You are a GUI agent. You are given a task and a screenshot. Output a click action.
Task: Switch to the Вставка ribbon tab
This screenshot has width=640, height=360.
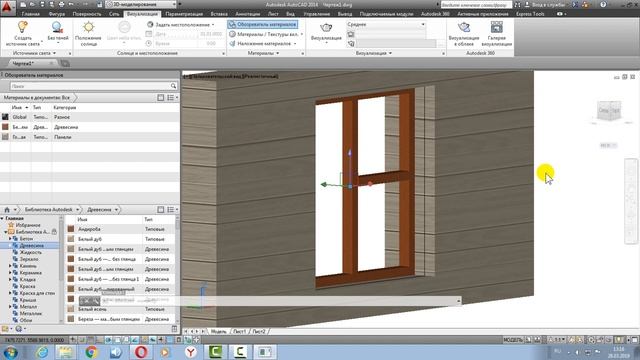(219, 14)
